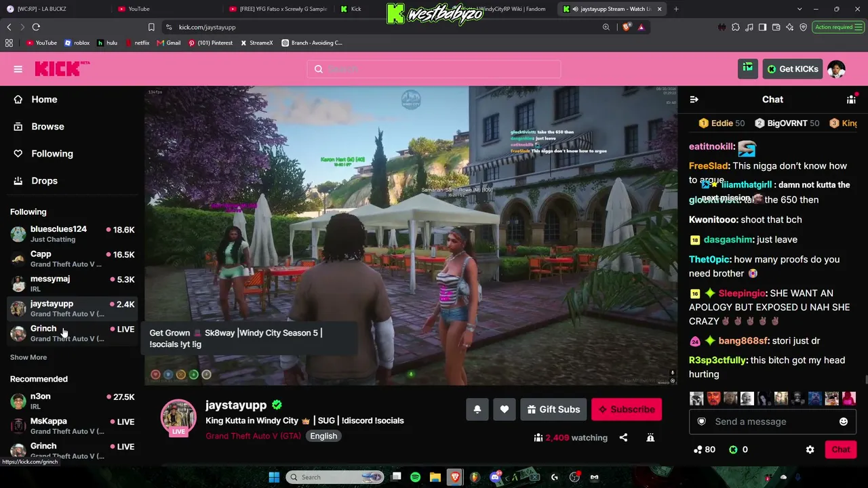The width and height of the screenshot is (868, 488).
Task: Click the Action required menu button
Action: [x=838, y=27]
